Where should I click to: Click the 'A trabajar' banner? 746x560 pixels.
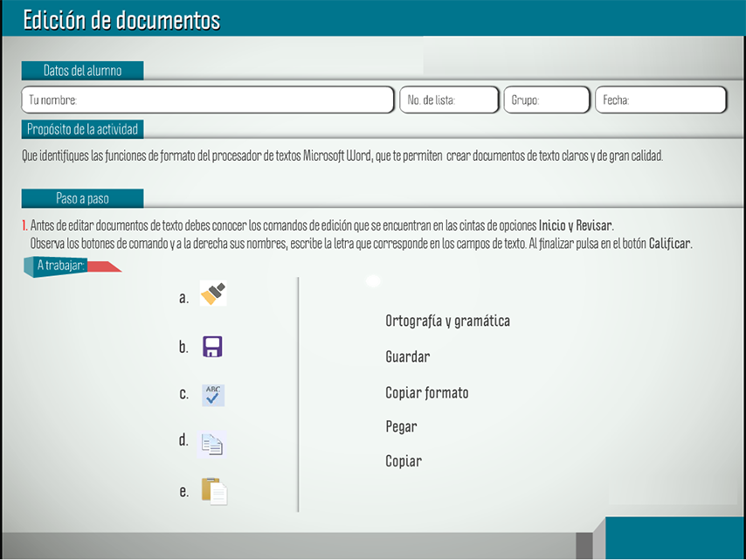(61, 265)
